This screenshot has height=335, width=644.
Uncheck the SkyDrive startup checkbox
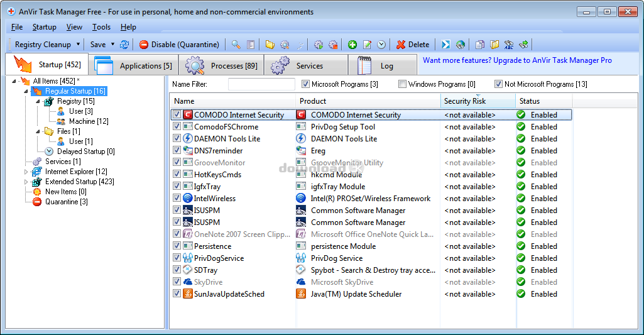pos(177,282)
